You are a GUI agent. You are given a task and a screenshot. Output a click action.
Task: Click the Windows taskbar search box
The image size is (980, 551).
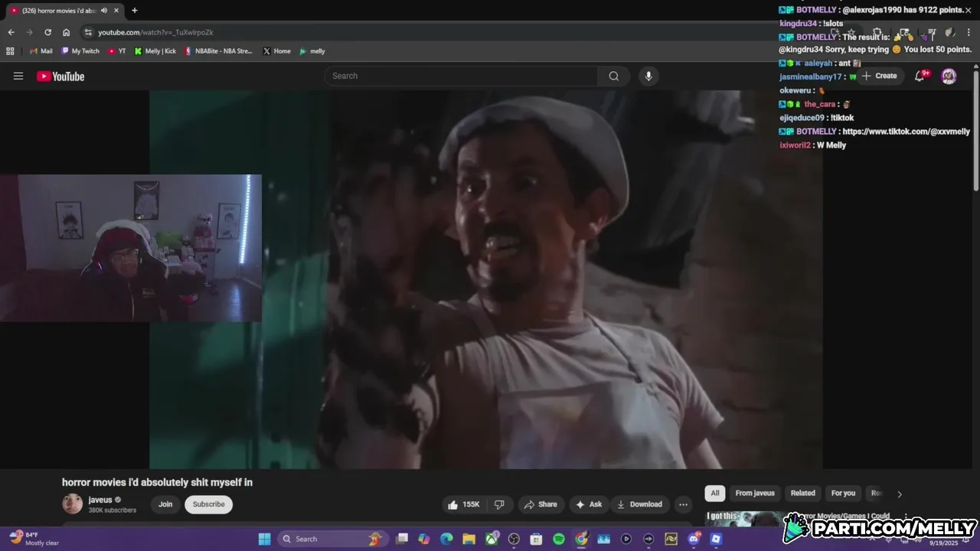click(332, 539)
